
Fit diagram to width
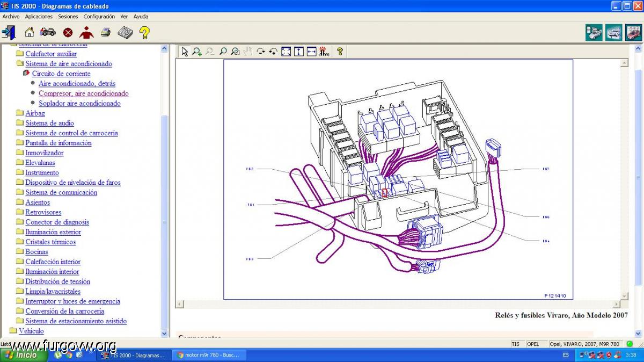pyautogui.click(x=311, y=52)
